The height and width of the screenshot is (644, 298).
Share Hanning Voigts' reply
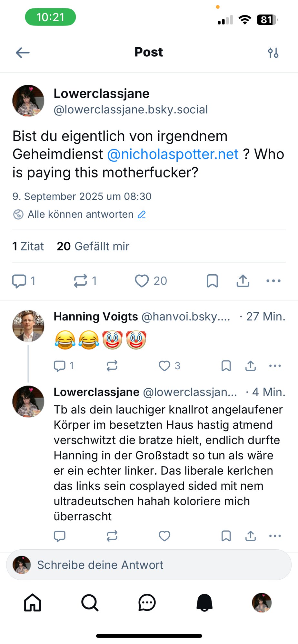[x=251, y=366]
